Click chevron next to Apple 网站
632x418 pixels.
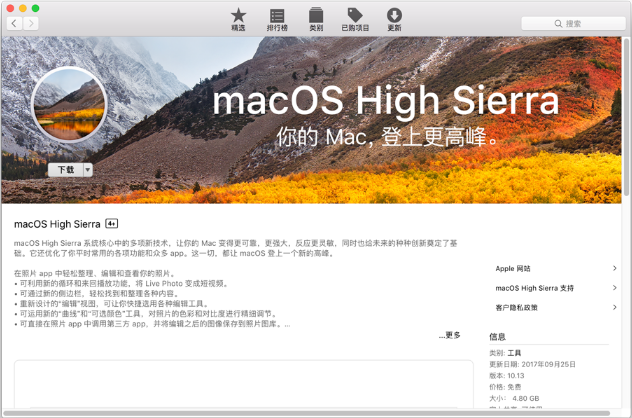[615, 268]
